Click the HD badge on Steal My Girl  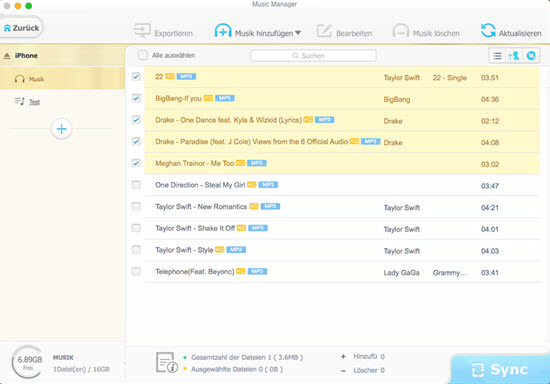tap(251, 184)
